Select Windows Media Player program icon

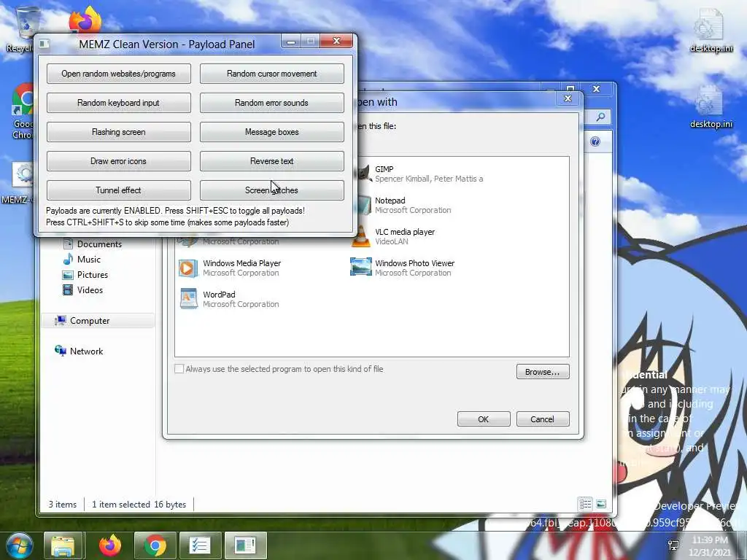pyautogui.click(x=188, y=268)
